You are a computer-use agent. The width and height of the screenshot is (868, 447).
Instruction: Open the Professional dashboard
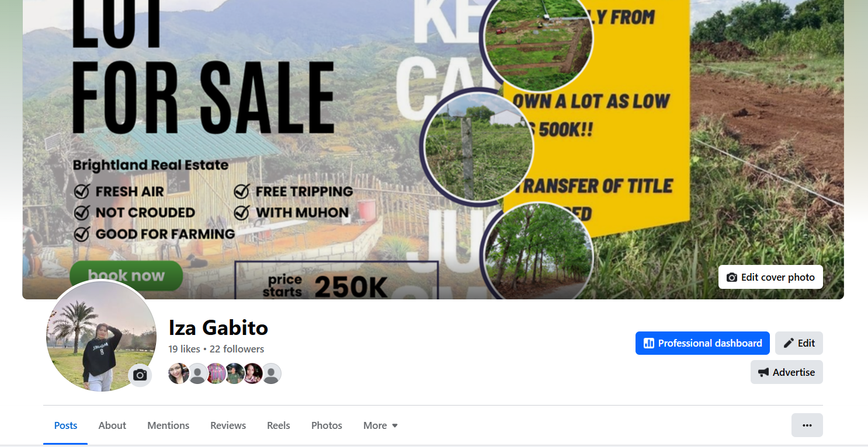703,343
